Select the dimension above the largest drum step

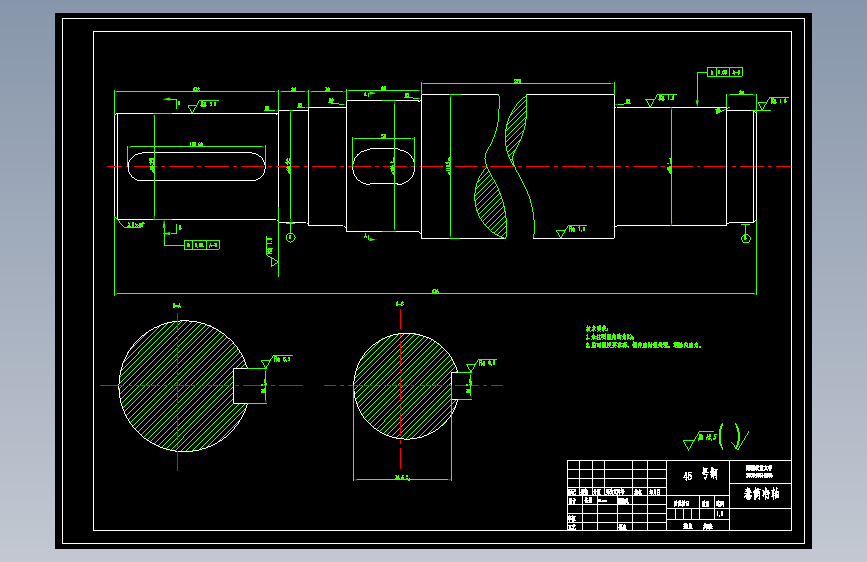tap(518, 82)
